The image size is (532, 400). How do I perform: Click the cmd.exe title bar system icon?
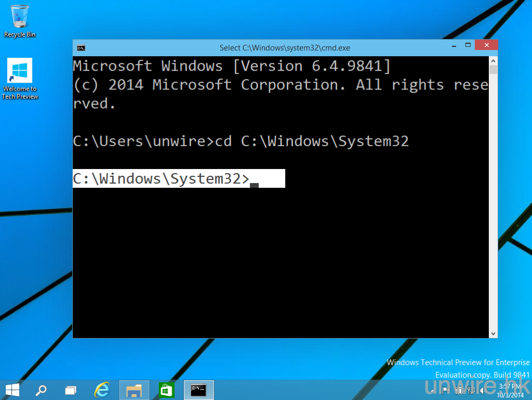(x=81, y=48)
